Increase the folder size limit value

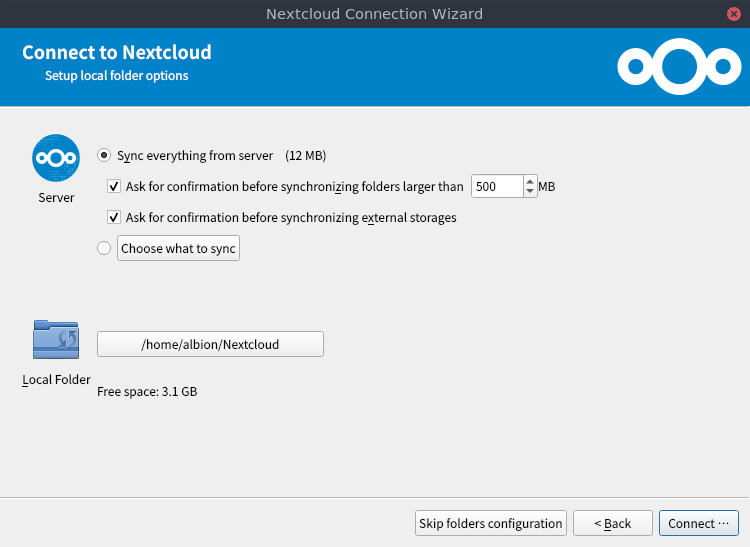click(x=529, y=182)
